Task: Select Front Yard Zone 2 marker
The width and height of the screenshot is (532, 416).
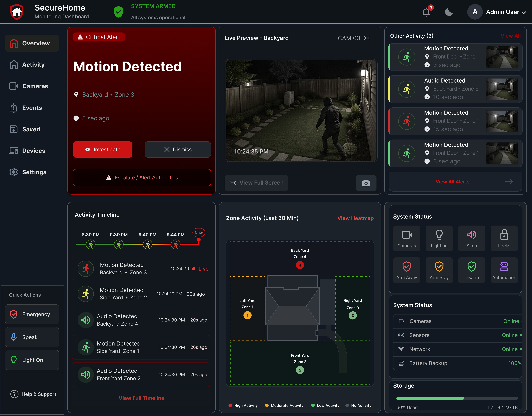Action: tap(300, 370)
